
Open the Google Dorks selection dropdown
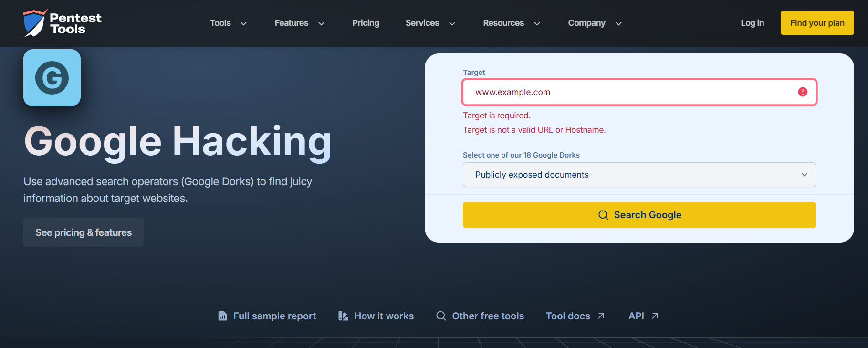(x=639, y=175)
